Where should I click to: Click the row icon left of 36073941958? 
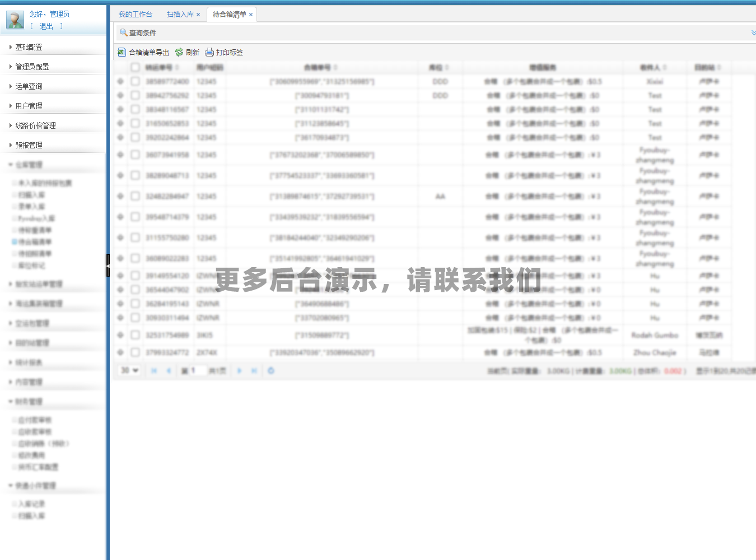tap(120, 155)
